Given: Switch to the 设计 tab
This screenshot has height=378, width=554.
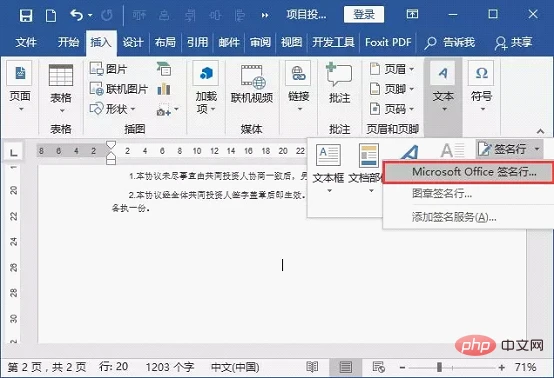Looking at the screenshot, I should 133,42.
